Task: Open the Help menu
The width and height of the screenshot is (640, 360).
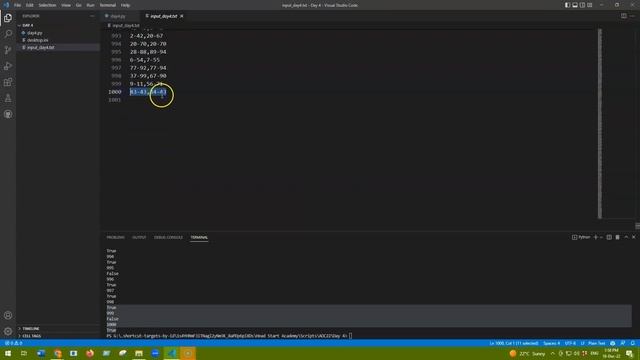Action: coord(125,5)
